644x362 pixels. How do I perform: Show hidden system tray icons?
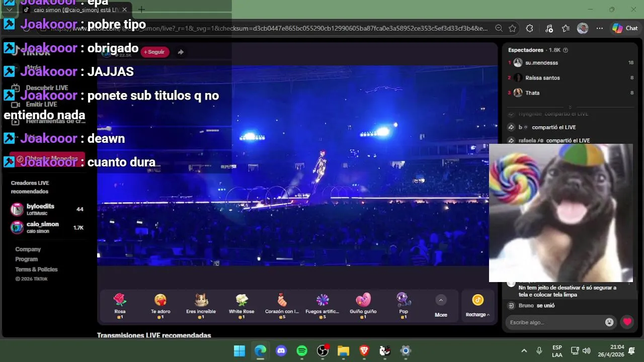click(524, 350)
